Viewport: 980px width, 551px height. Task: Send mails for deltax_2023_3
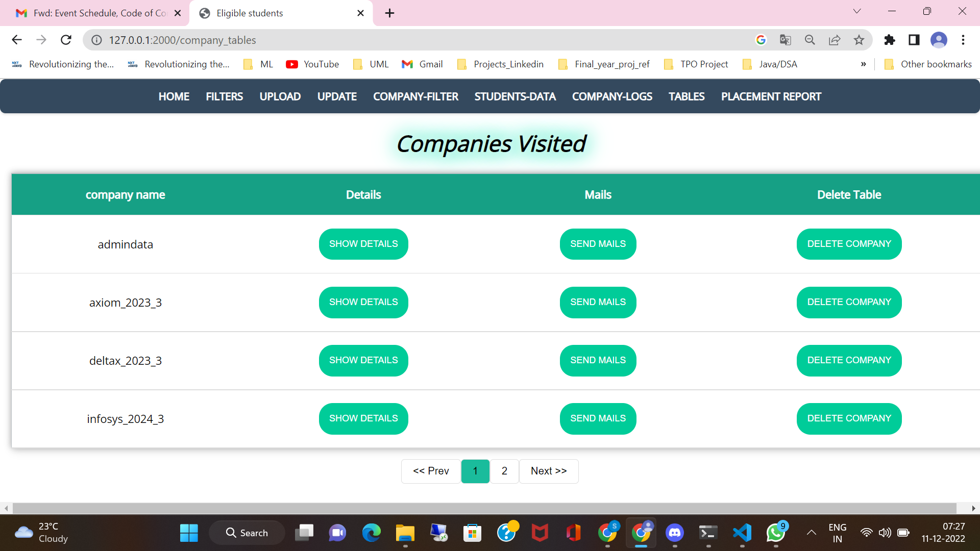[x=598, y=360]
